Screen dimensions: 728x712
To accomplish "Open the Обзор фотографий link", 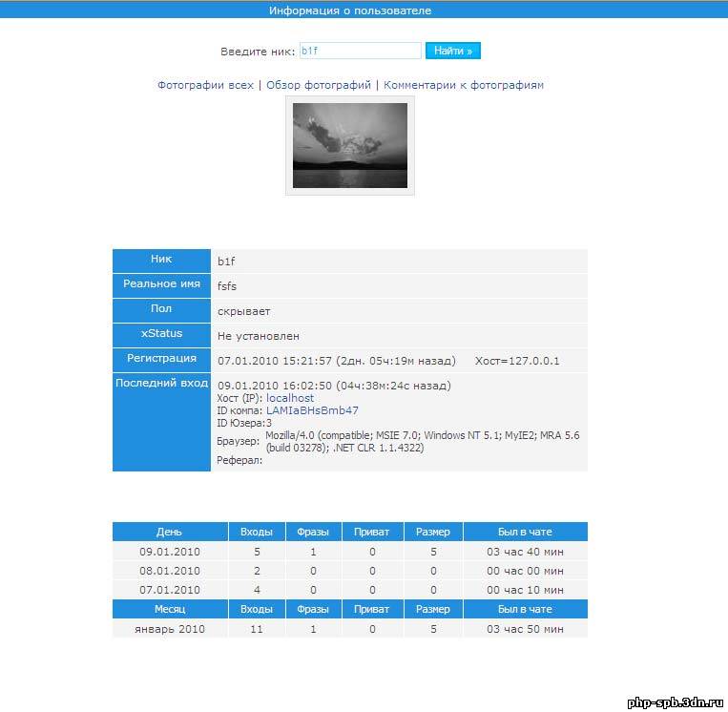I will (x=319, y=85).
